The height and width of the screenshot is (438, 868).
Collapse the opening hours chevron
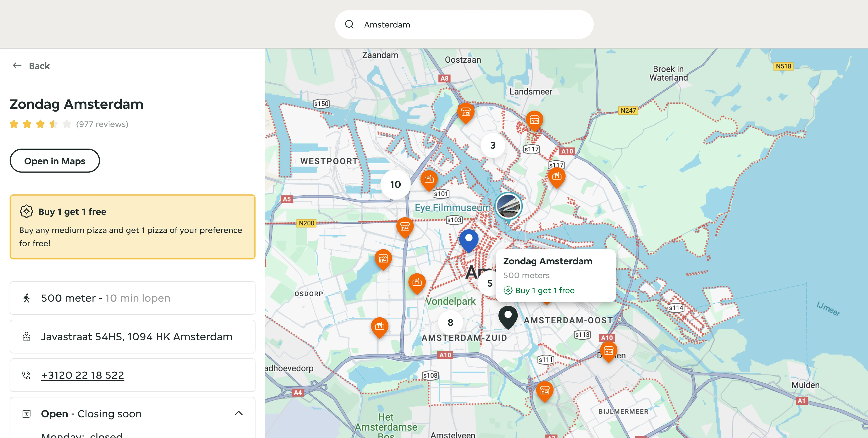pos(238,413)
